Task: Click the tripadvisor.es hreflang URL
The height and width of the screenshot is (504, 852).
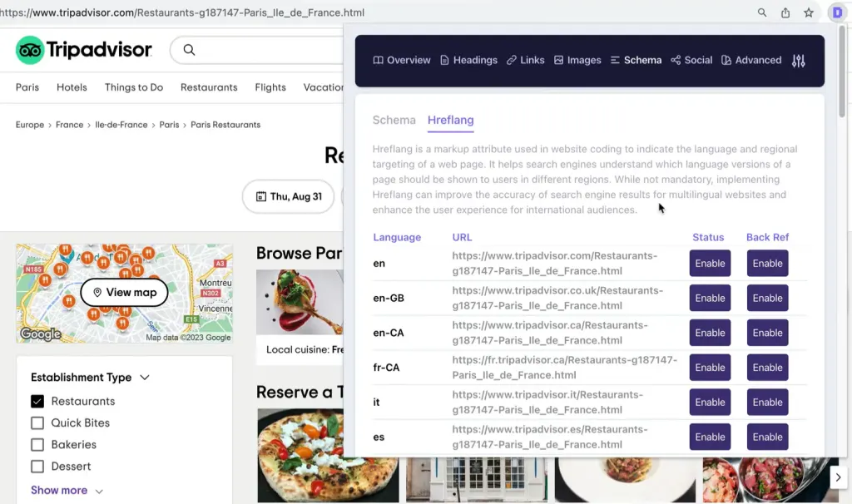Action: pyautogui.click(x=550, y=437)
